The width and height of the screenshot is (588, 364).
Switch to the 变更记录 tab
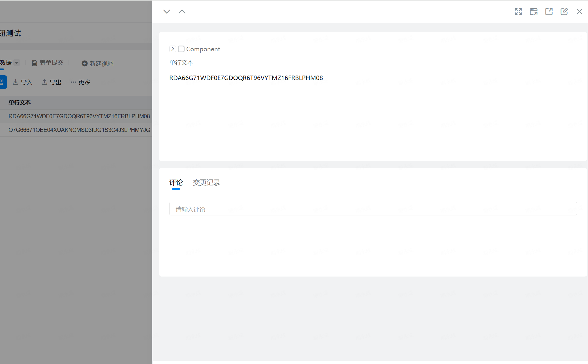pyautogui.click(x=206, y=183)
